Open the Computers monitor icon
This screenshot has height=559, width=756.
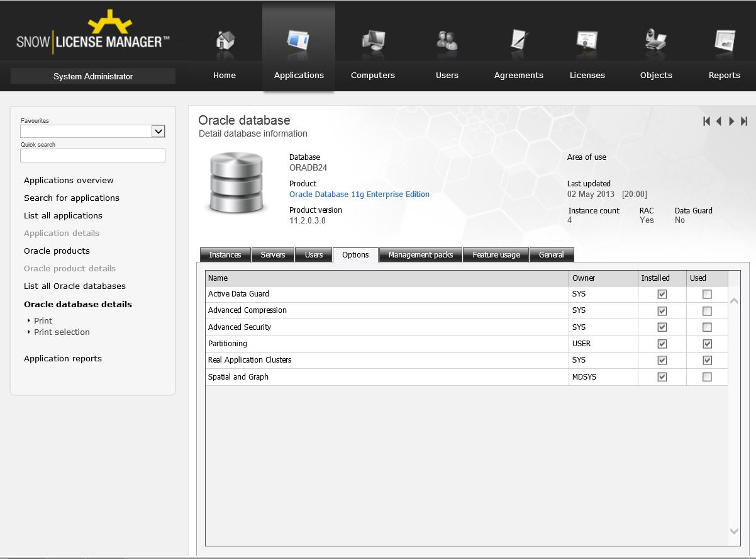pos(373,40)
